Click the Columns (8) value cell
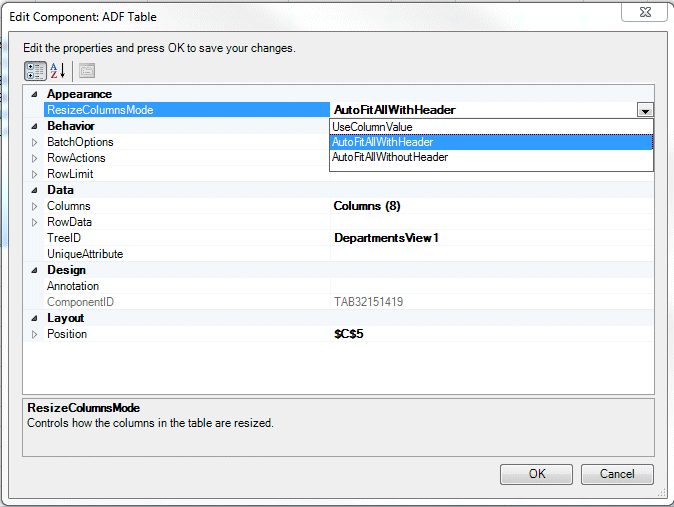 tap(492, 206)
